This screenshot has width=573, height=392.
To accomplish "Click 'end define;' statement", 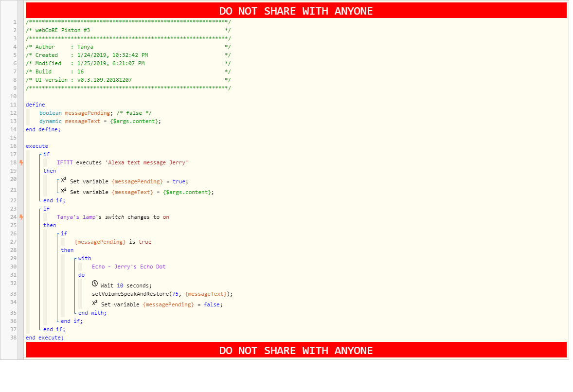I will pyautogui.click(x=43, y=129).
